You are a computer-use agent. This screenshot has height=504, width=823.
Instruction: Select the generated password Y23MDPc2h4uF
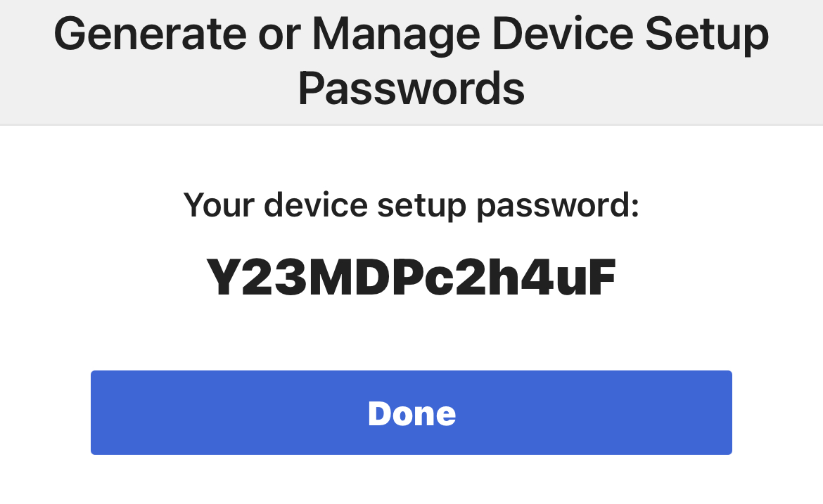click(x=411, y=278)
